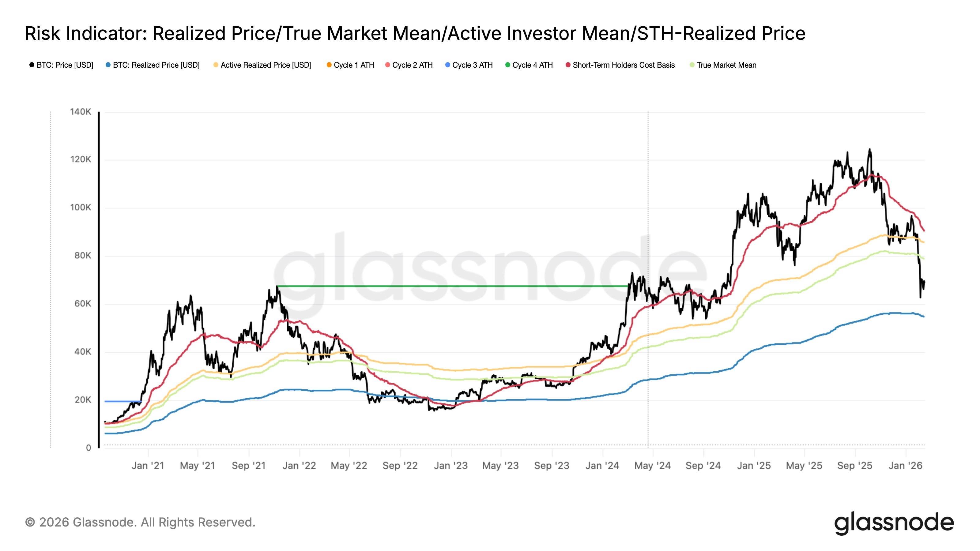Click the Risk Indicator chart title
This screenshot has width=980, height=551.
(415, 33)
